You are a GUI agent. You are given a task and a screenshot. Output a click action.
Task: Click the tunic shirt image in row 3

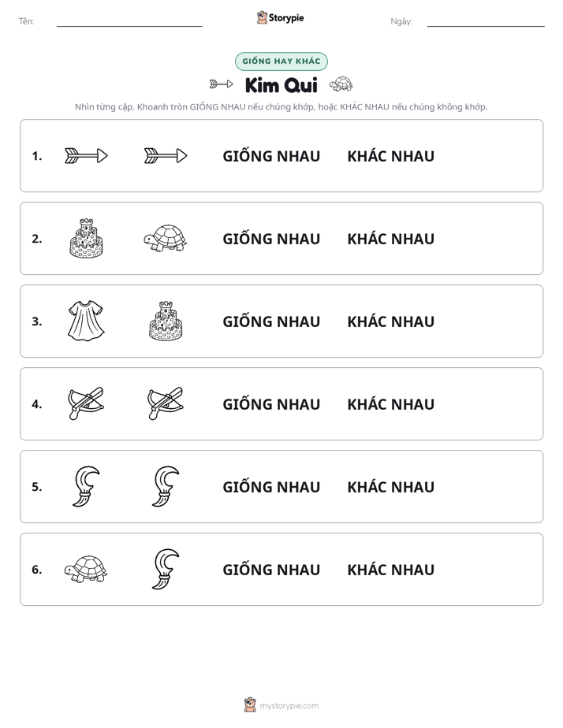(86, 321)
